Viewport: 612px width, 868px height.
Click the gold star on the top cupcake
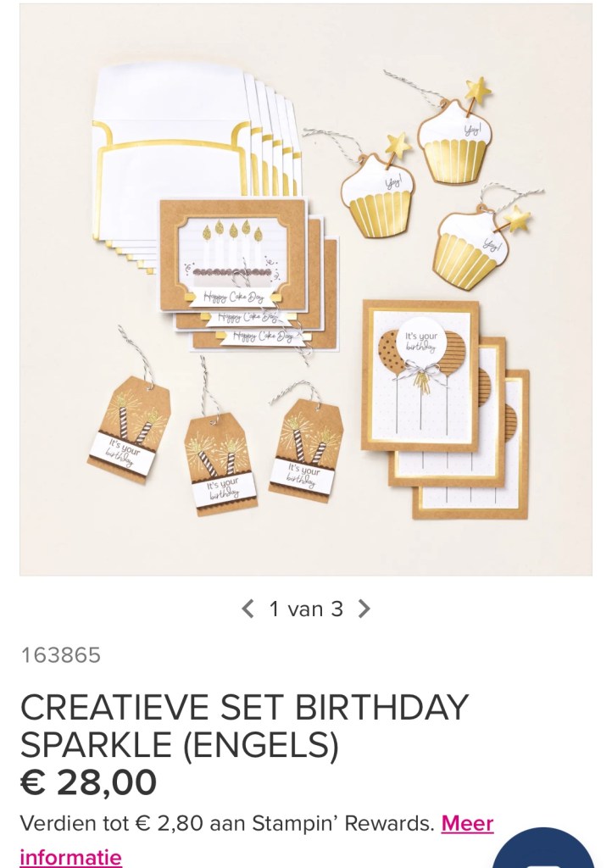click(478, 90)
